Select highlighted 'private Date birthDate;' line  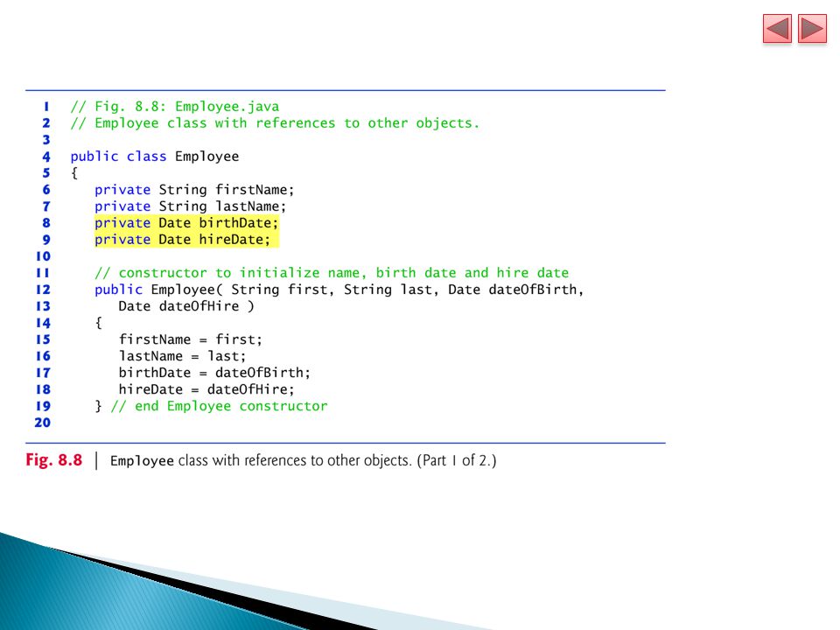coord(186,223)
